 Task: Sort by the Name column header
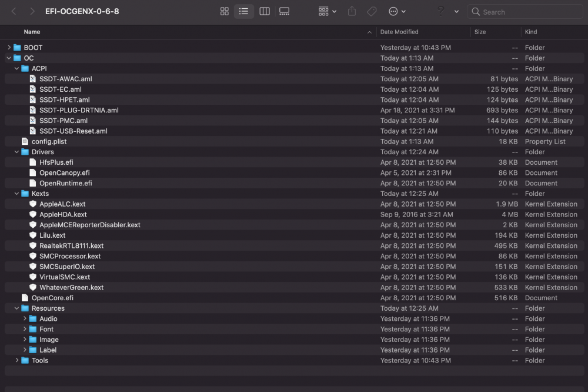(x=32, y=32)
